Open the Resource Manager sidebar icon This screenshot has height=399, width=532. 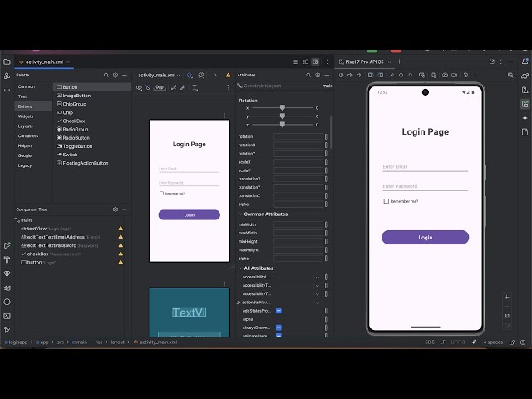click(x=7, y=76)
